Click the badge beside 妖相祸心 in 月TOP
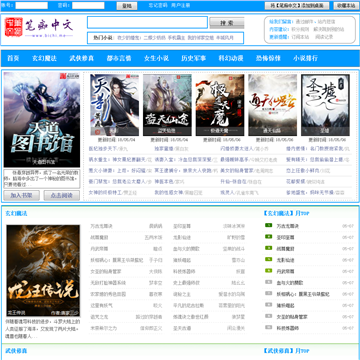The width and height of the screenshot is (360, 360). pos(268,293)
